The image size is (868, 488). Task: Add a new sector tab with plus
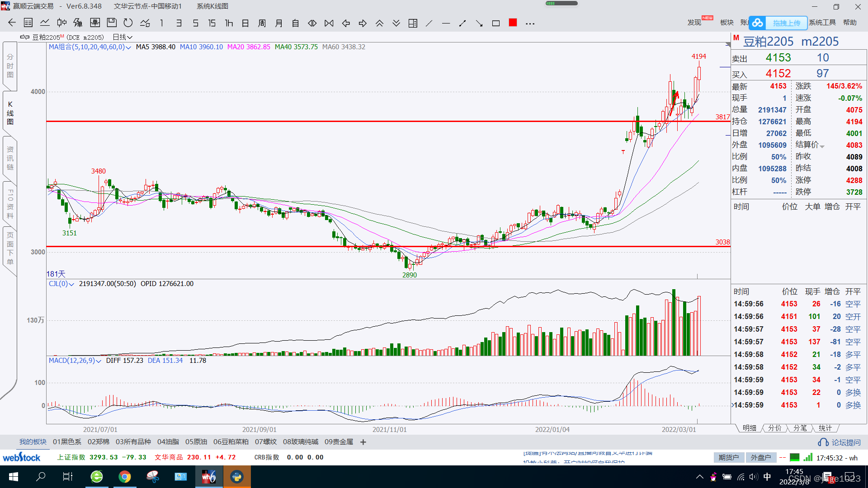[363, 442]
